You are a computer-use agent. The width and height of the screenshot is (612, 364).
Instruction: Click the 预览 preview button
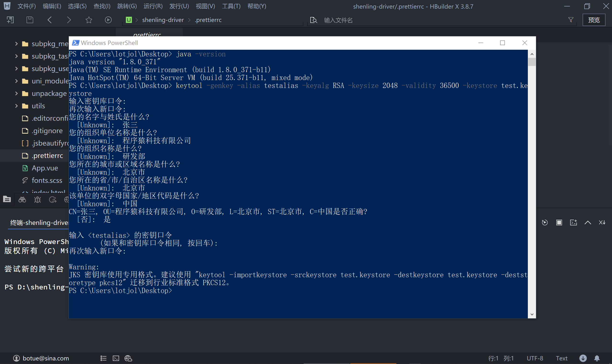coord(594,20)
